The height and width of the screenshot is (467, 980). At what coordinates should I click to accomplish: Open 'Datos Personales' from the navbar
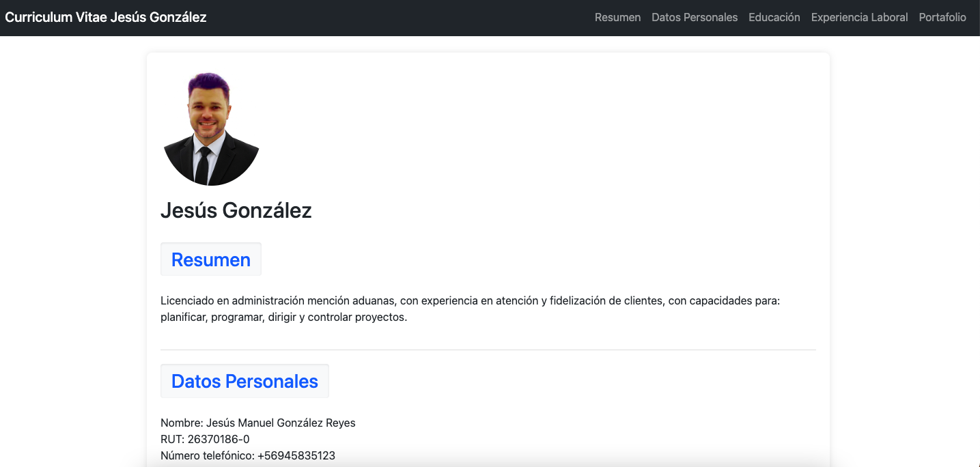click(695, 17)
